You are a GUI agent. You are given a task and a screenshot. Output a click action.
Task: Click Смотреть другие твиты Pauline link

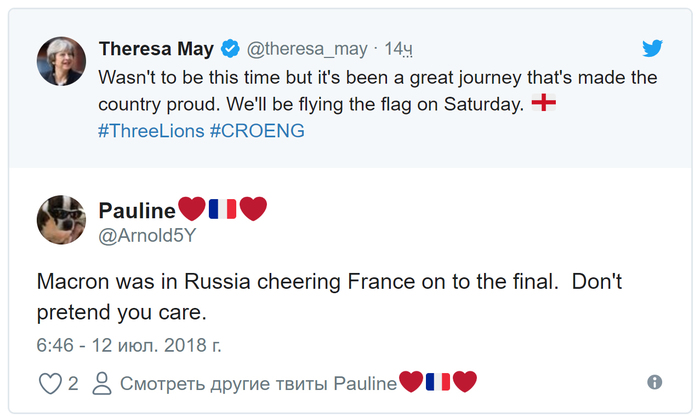pyautogui.click(x=256, y=382)
